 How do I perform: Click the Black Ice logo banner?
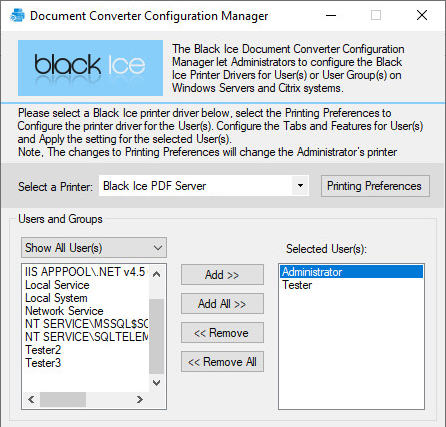[x=90, y=68]
